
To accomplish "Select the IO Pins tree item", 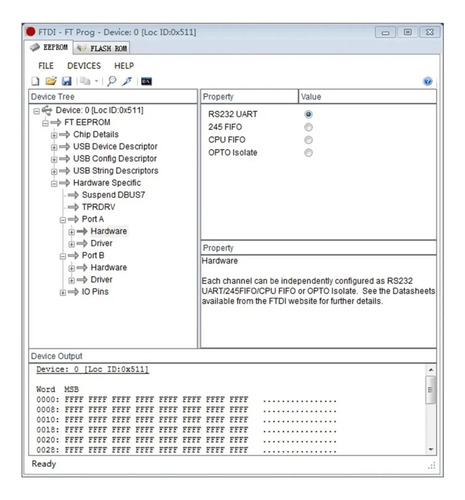I will click(x=95, y=292).
